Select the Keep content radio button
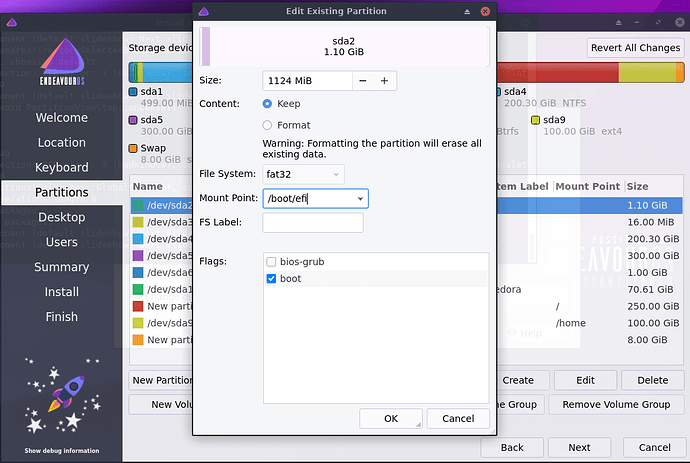Viewport: 690px width, 463px height. tap(268, 103)
